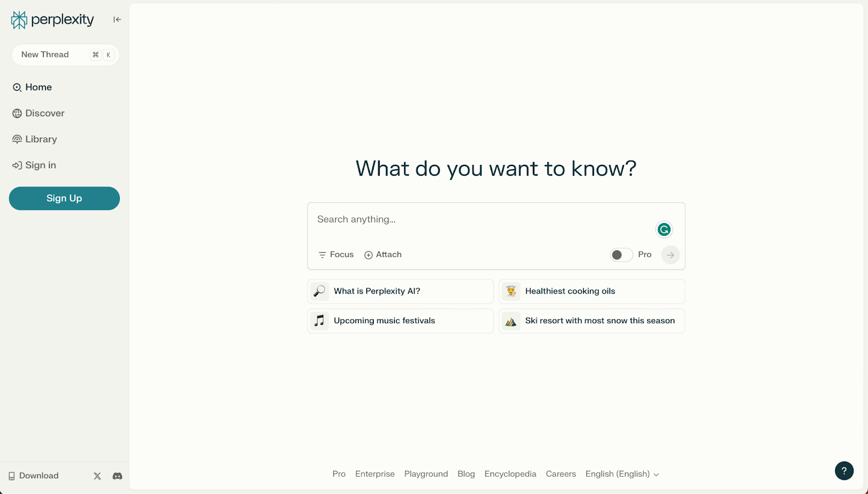Click the Perplexity logo
Screen dimensions: 868x494
click(53, 20)
